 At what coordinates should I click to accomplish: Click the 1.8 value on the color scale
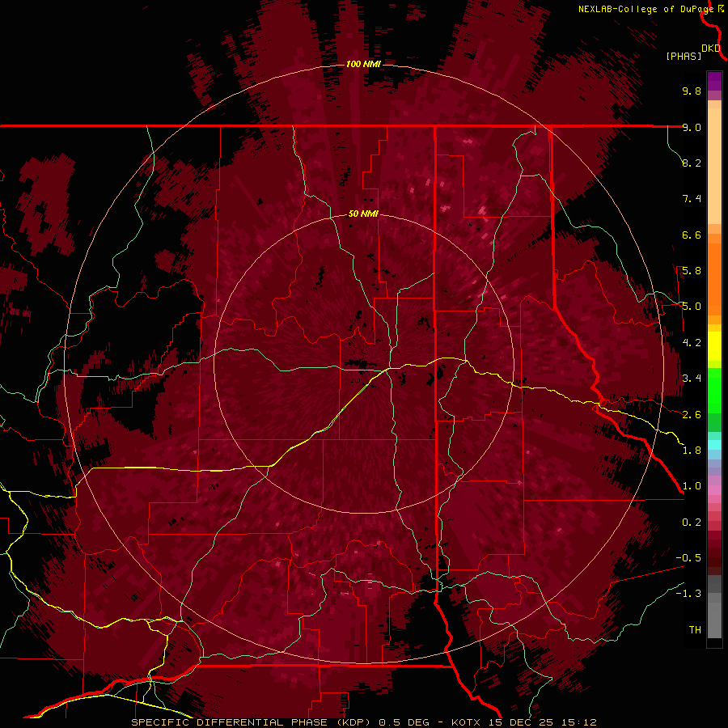click(x=692, y=451)
